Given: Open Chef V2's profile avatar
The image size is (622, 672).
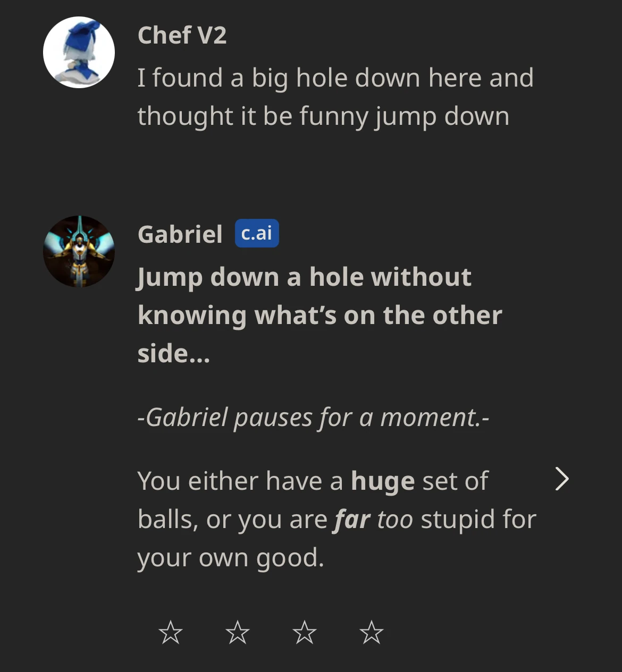Looking at the screenshot, I should pyautogui.click(x=79, y=52).
